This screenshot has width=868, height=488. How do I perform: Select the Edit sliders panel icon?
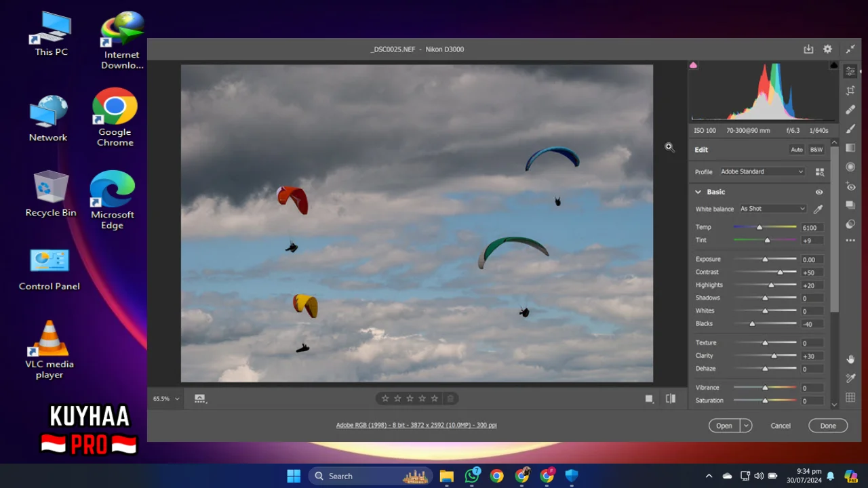click(850, 71)
